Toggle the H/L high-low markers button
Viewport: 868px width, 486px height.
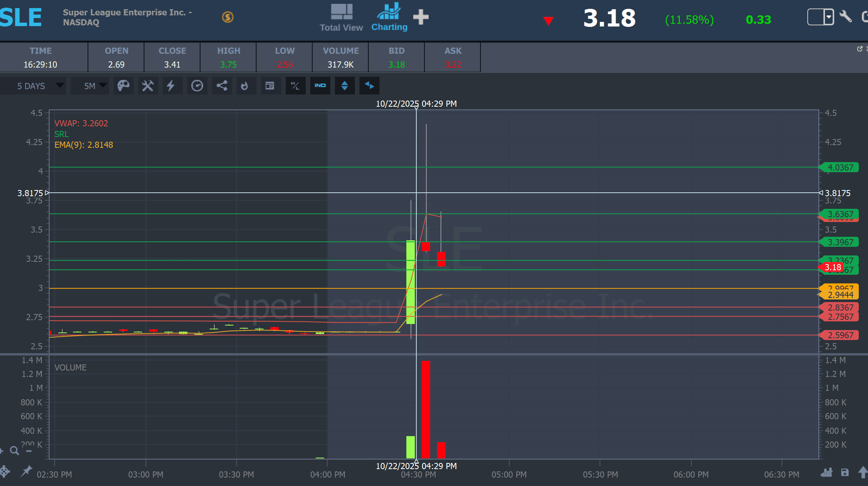[x=295, y=86]
